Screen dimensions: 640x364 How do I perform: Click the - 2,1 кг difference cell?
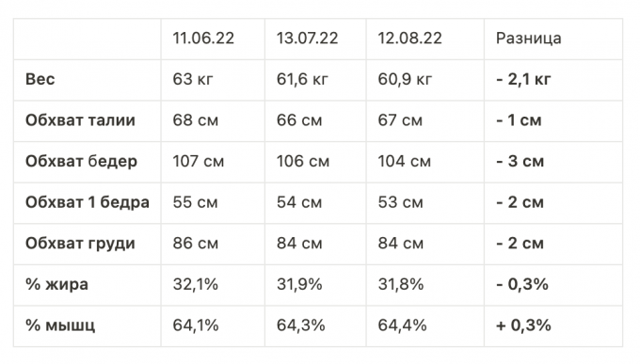point(523,79)
